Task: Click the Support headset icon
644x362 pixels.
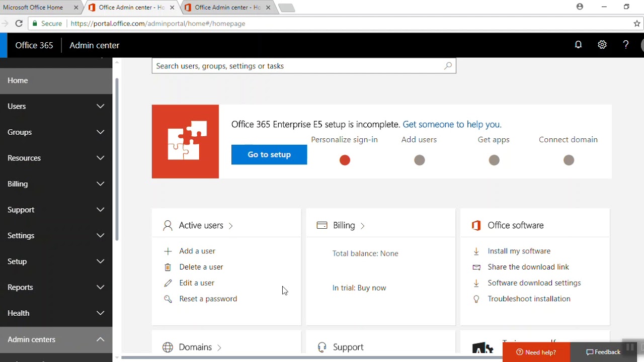Action: pos(322,347)
